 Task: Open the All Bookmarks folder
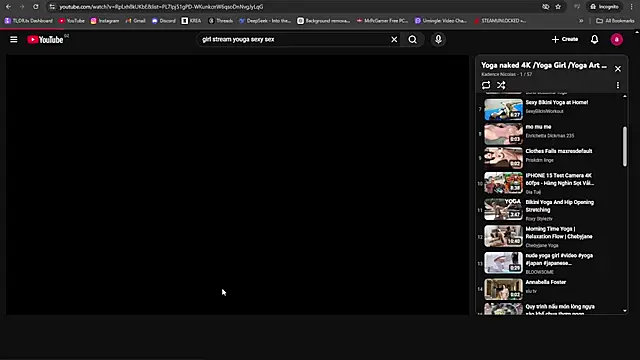pyautogui.click(x=615, y=21)
